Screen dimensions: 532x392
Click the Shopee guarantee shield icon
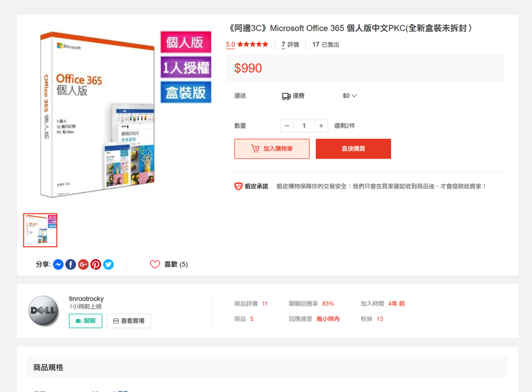[x=239, y=187]
